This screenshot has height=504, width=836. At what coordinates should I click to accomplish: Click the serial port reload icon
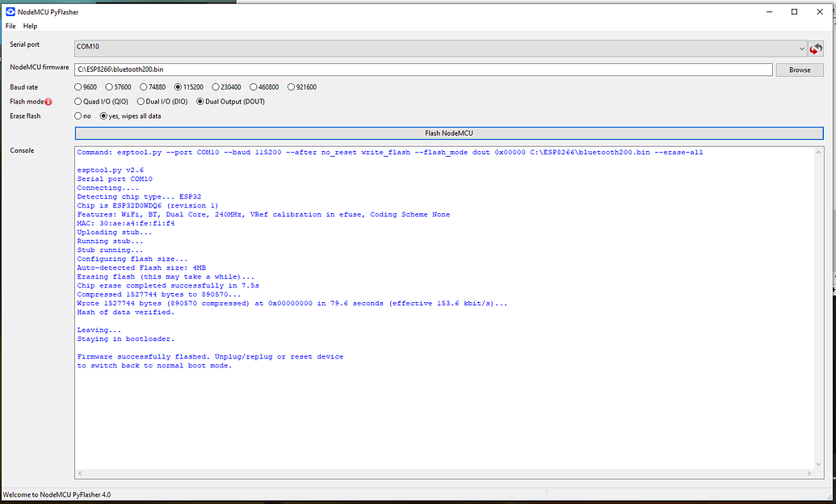816,49
